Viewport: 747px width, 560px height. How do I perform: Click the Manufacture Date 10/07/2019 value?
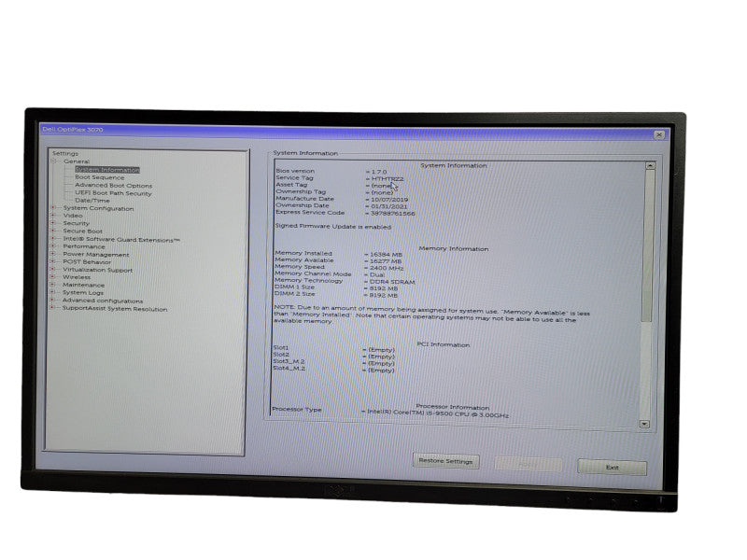click(389, 200)
